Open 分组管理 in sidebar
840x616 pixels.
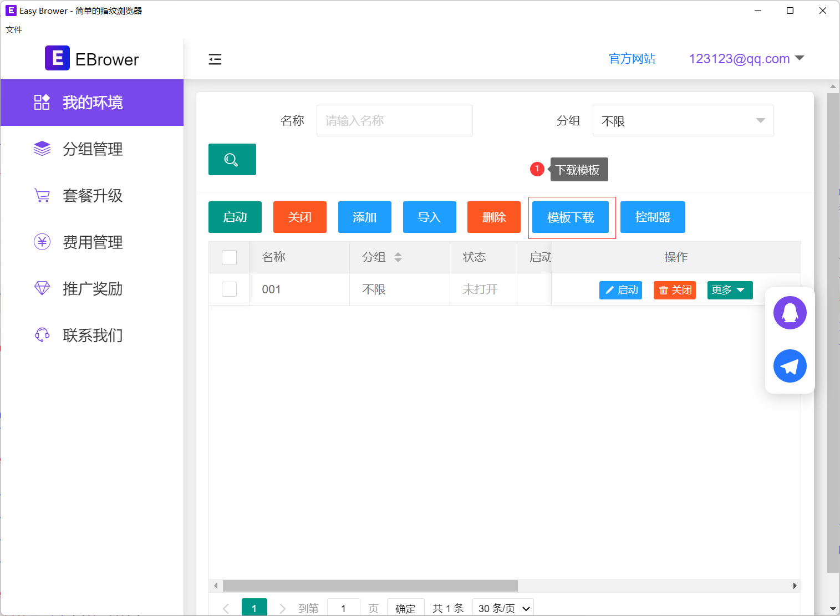coord(92,149)
